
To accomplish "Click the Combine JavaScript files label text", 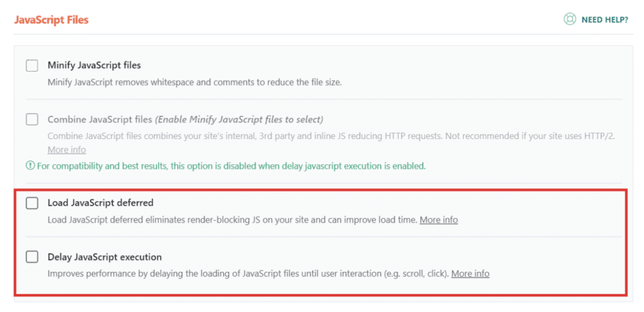I will 100,120.
